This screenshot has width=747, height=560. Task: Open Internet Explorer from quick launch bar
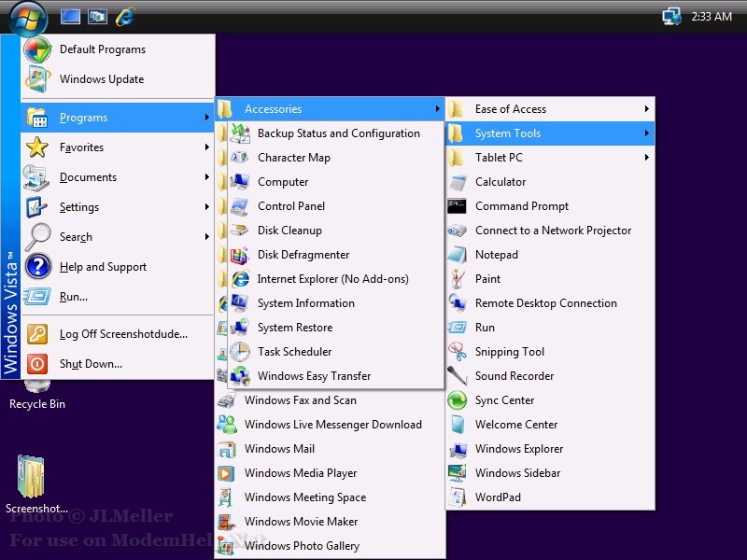124,16
